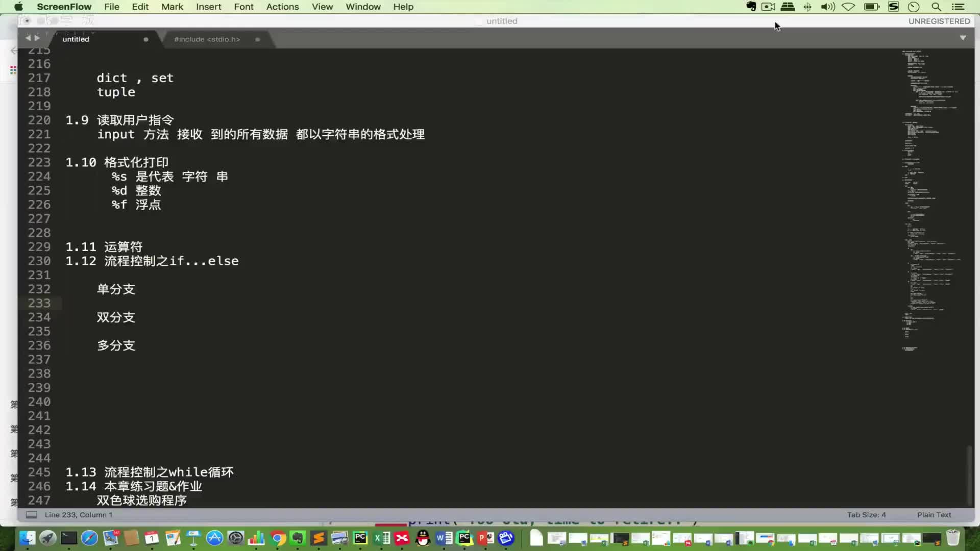Open App Store from the Dock
Image resolution: width=980 pixels, height=551 pixels.
tap(214, 538)
